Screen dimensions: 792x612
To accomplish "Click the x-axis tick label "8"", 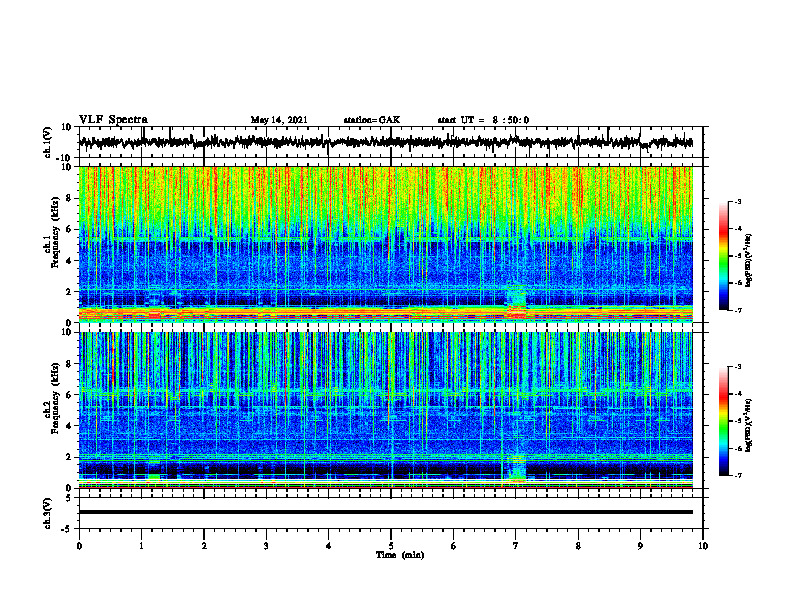I will pos(578,546).
